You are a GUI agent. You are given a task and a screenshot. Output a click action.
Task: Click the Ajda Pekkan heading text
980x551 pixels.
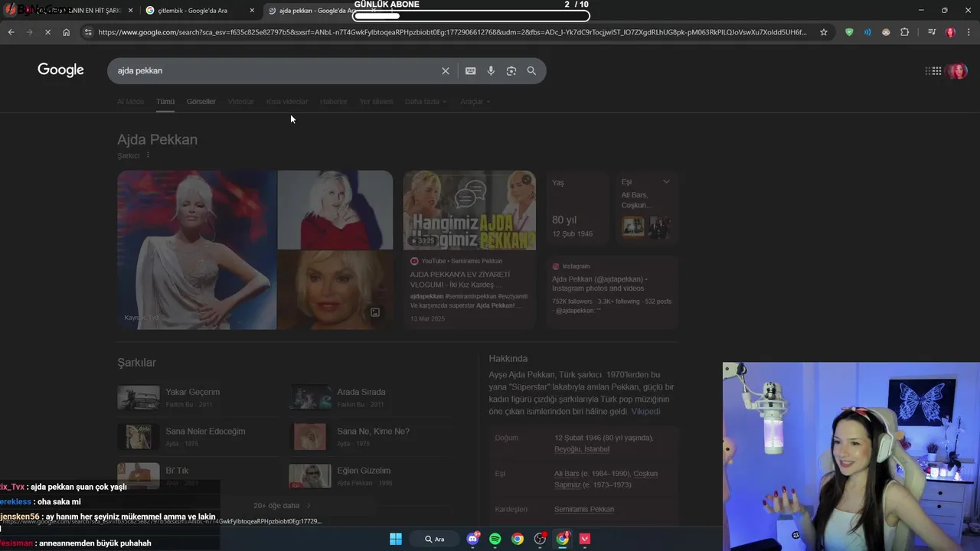click(x=157, y=139)
